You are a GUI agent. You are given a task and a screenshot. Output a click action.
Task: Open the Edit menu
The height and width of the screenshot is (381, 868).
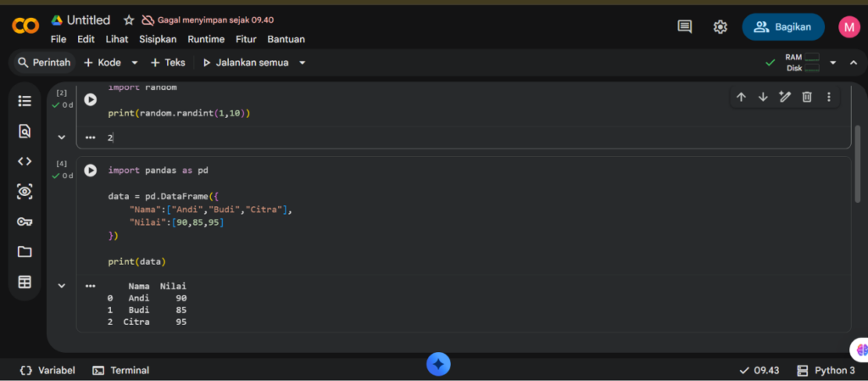point(86,39)
